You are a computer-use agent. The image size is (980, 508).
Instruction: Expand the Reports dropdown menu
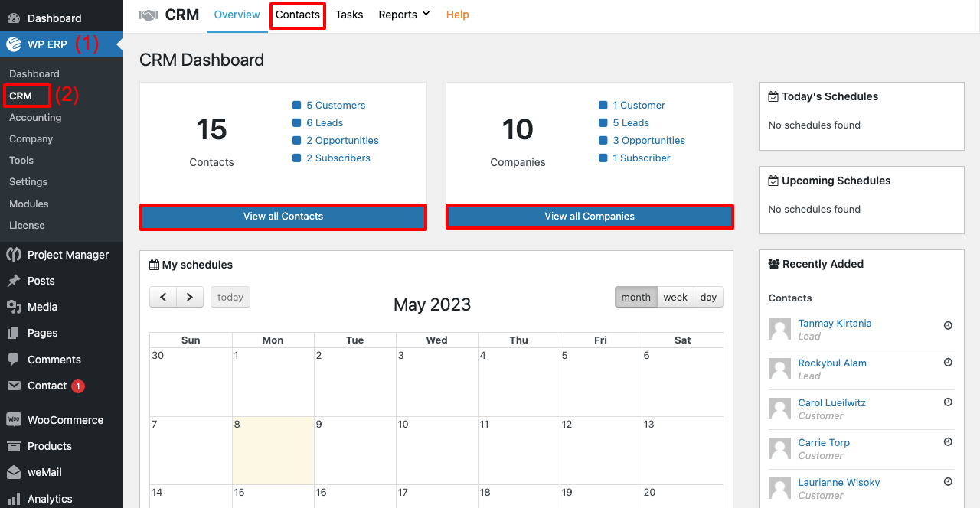404,15
